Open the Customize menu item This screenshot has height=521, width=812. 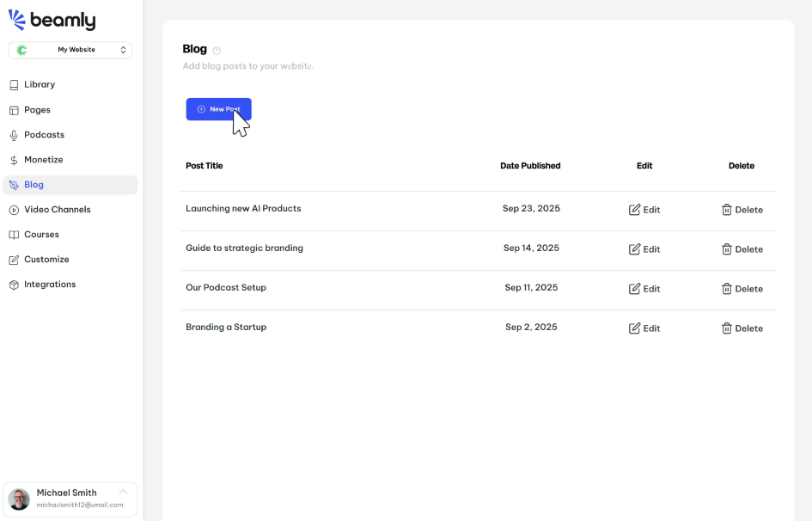point(46,260)
